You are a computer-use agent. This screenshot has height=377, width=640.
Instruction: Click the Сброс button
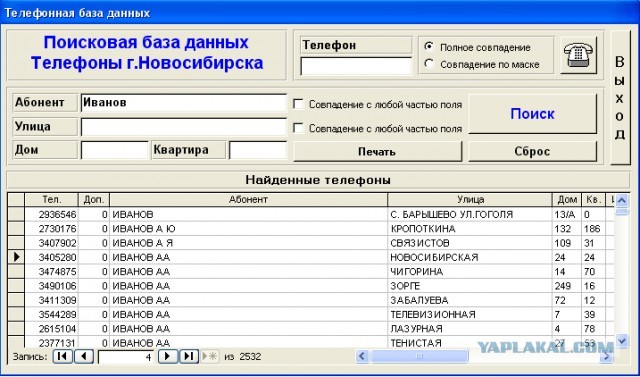[x=532, y=151]
